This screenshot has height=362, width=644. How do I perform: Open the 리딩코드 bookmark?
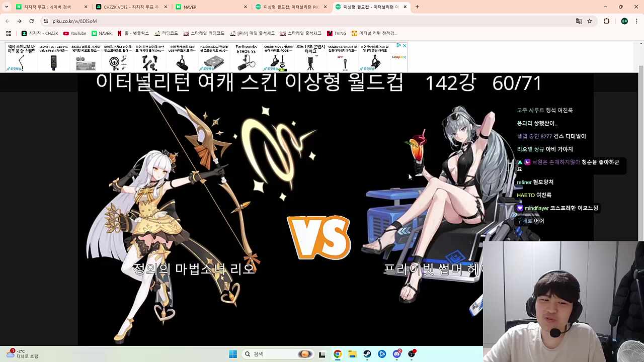click(167, 33)
